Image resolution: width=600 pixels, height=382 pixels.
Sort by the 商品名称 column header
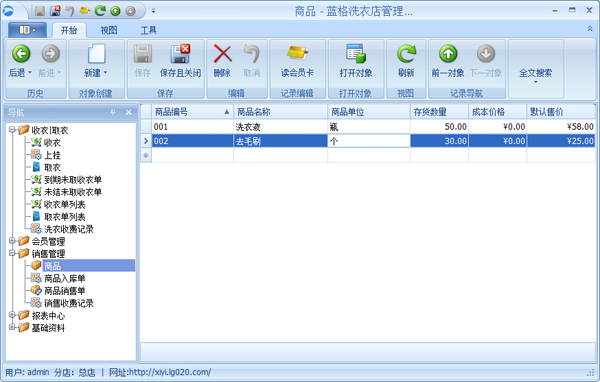[x=280, y=112]
